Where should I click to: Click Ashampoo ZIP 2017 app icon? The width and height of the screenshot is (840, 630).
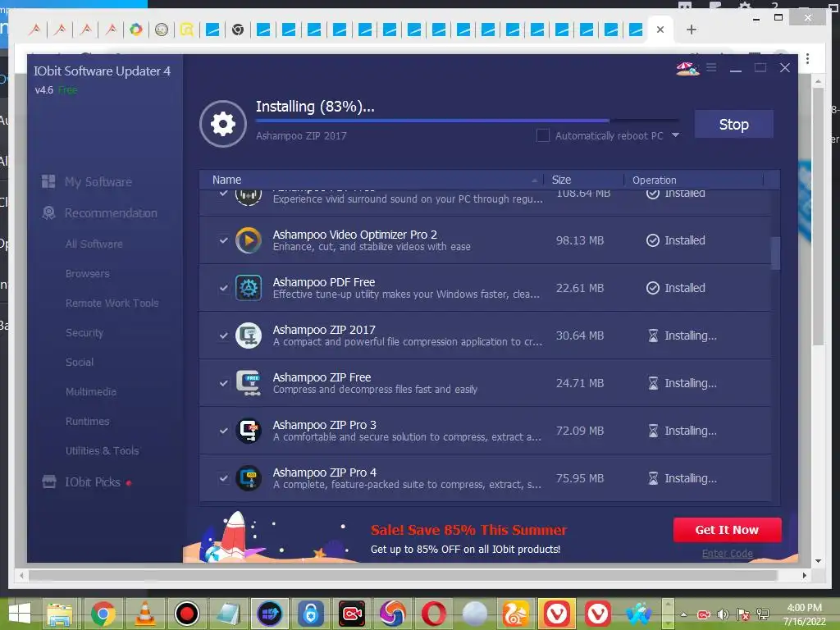(249, 336)
